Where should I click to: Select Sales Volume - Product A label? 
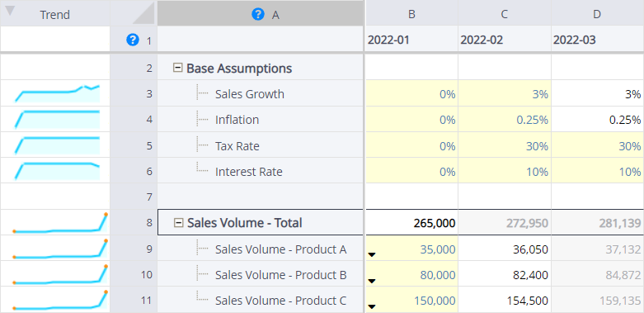pos(280,249)
